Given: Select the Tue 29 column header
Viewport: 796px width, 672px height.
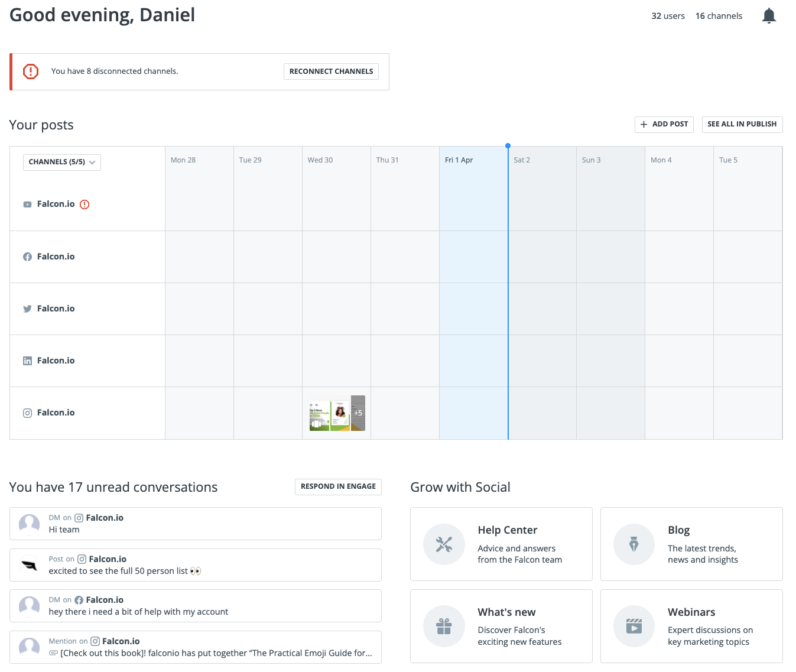Looking at the screenshot, I should [250, 160].
